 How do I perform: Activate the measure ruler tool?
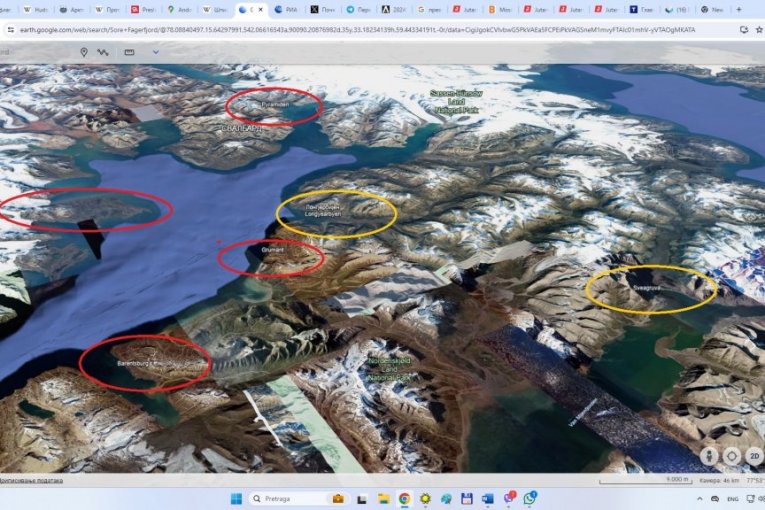[129, 52]
